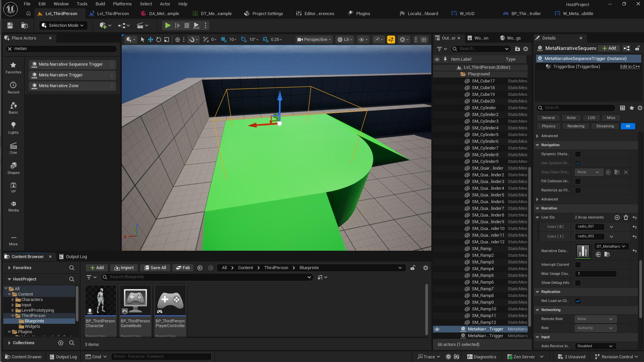Open the Build menu
The image size is (644, 362).
100,4
